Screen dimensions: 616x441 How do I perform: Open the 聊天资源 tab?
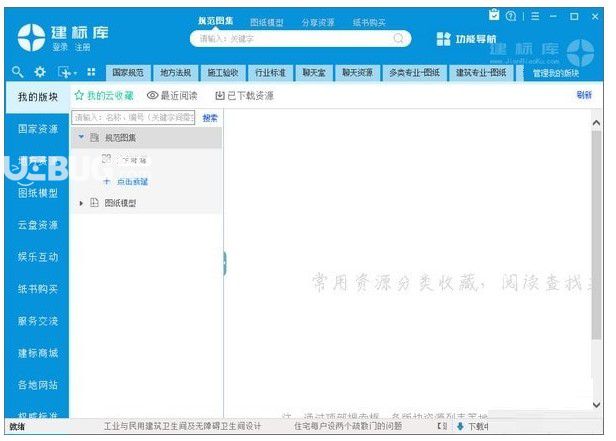[358, 73]
